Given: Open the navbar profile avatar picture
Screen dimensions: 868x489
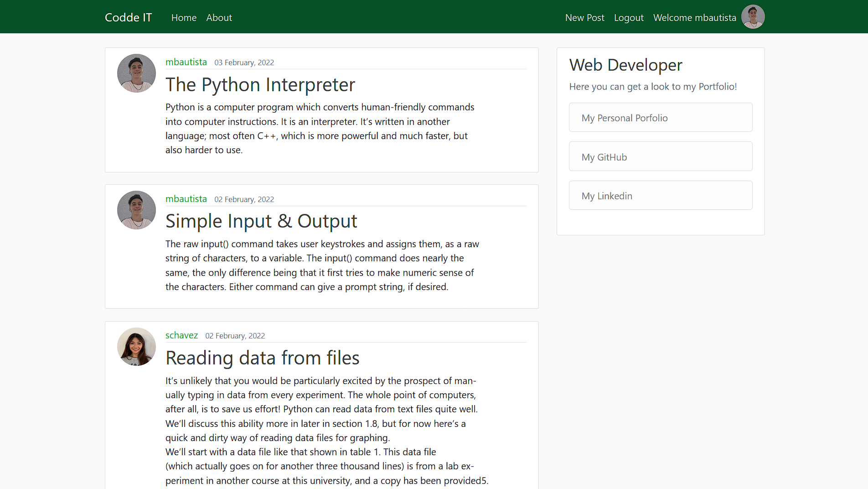Looking at the screenshot, I should [x=753, y=17].
